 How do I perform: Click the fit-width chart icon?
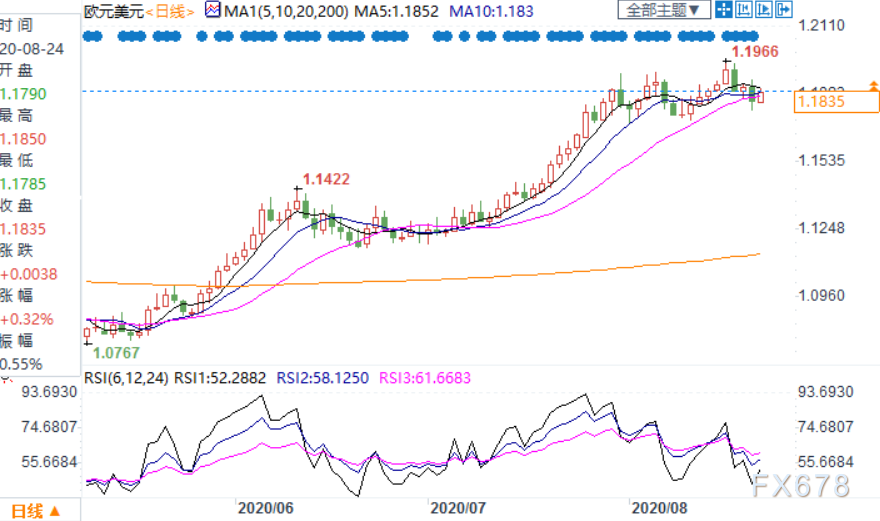point(744,10)
